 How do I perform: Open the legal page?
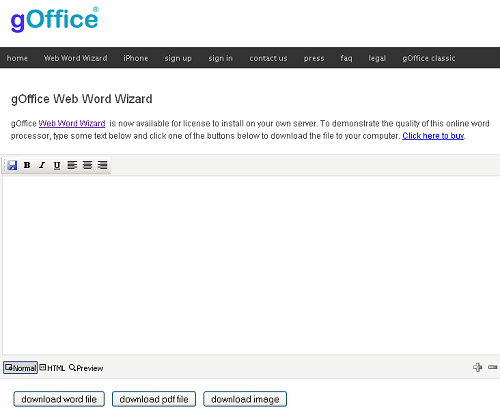click(377, 58)
